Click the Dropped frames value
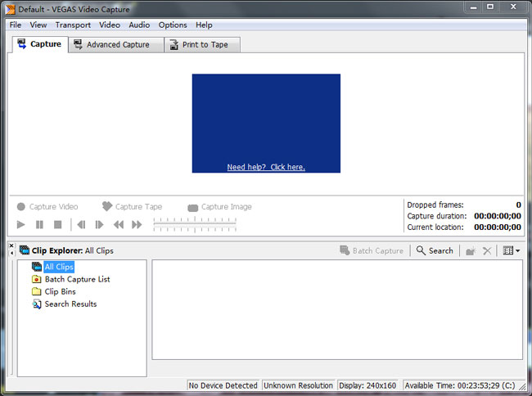Image resolution: width=532 pixels, height=396 pixels. click(x=518, y=205)
